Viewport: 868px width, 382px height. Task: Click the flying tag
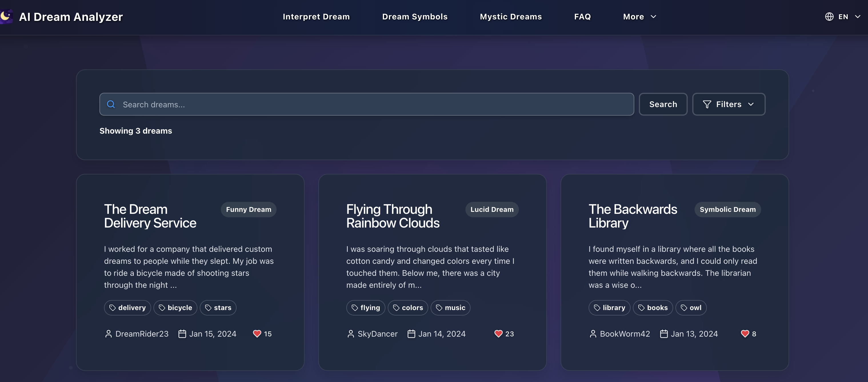pos(366,307)
